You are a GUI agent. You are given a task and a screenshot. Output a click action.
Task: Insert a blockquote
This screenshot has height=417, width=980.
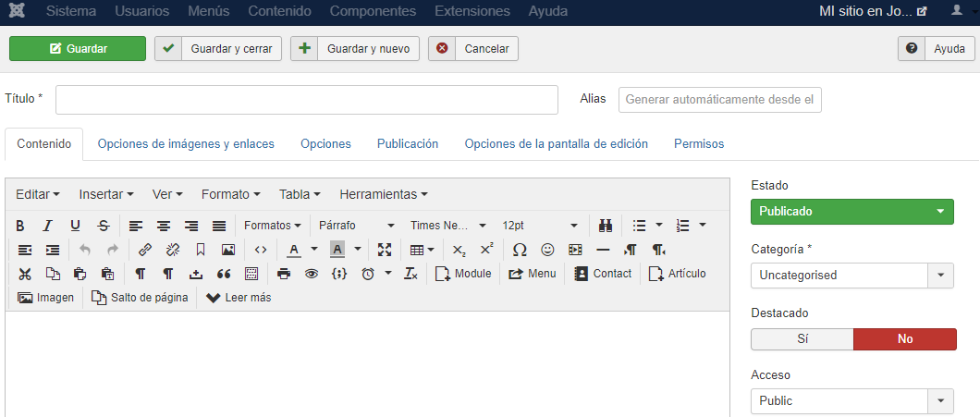point(223,274)
